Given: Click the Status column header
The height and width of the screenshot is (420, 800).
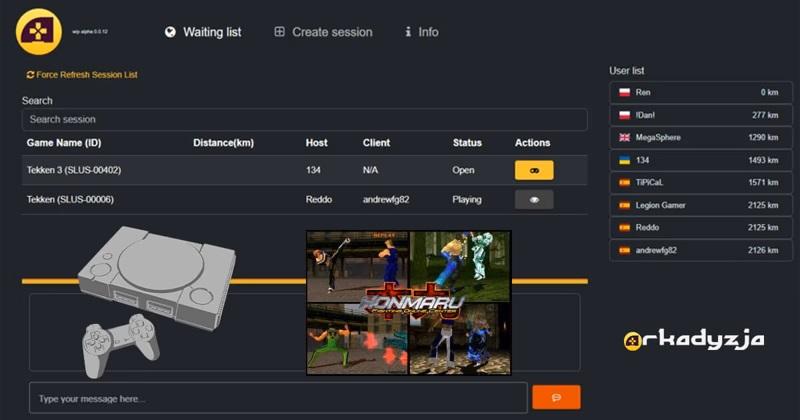Looking at the screenshot, I should point(467,143).
